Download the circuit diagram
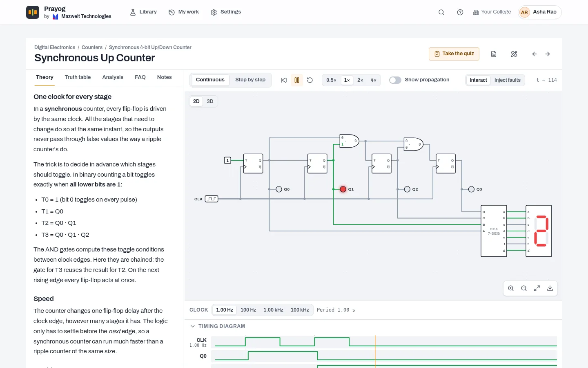Screen dimensions: 588x368 [550, 288]
